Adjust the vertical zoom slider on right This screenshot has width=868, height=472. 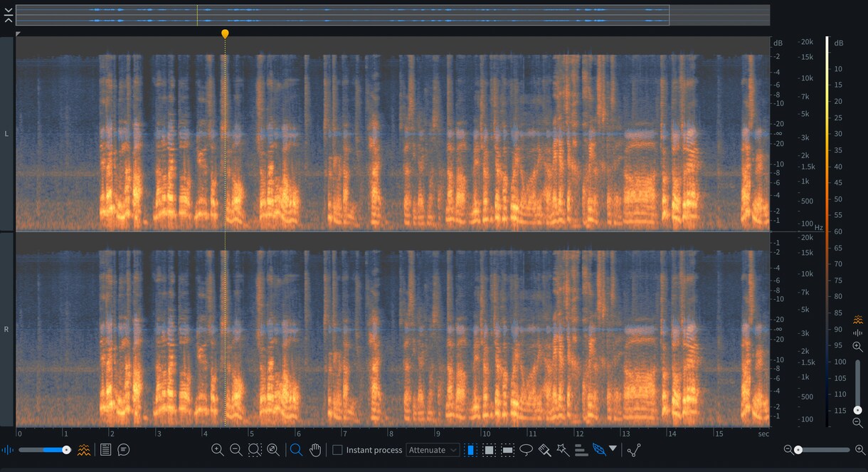(858, 387)
